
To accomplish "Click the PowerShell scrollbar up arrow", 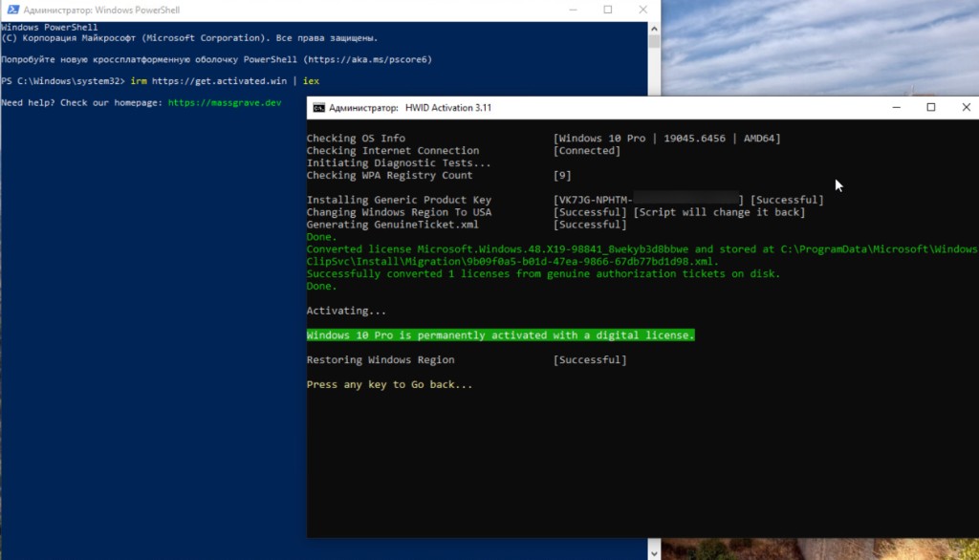I will tap(654, 28).
